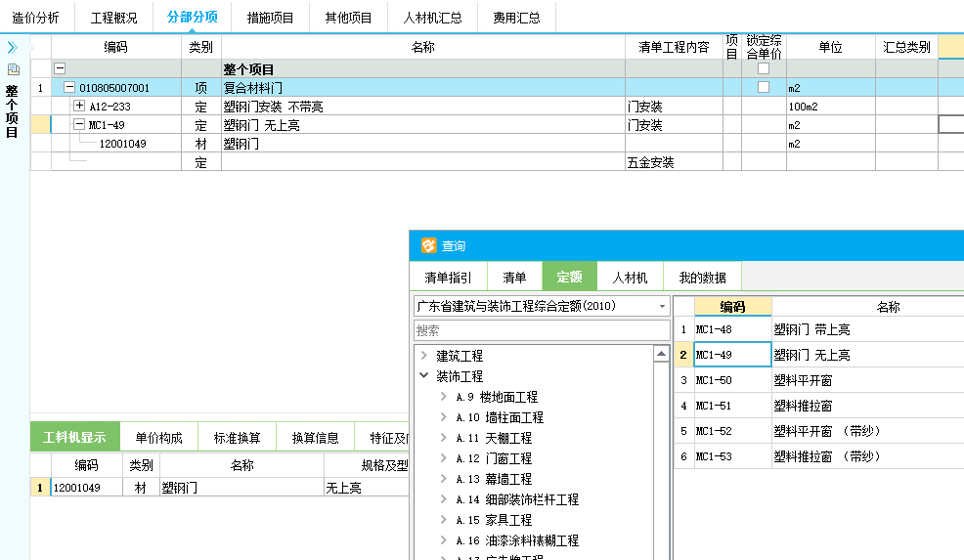Click the orange 查询 window logo icon

428,246
